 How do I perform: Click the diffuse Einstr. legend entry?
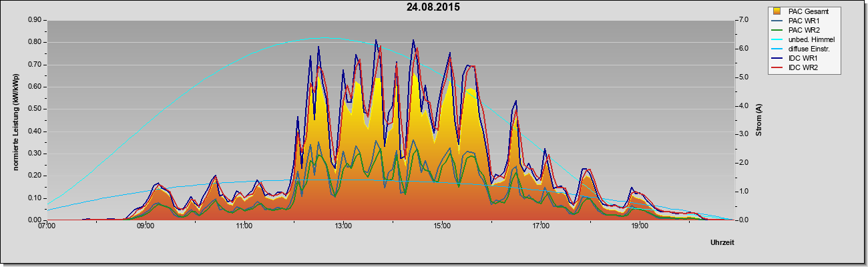[800, 49]
